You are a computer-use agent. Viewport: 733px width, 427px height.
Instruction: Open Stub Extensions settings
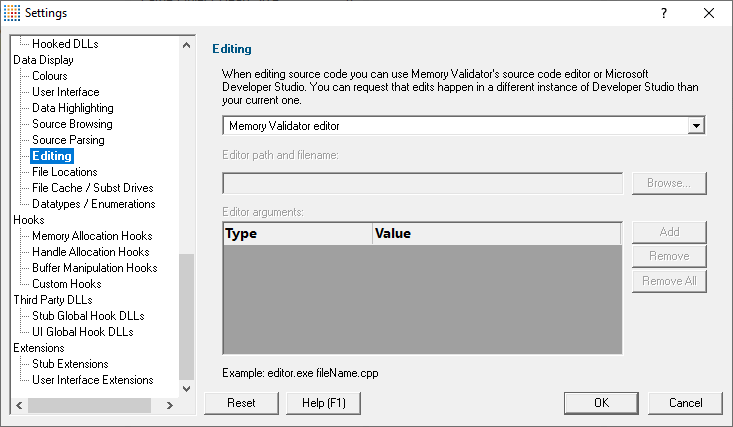(70, 364)
